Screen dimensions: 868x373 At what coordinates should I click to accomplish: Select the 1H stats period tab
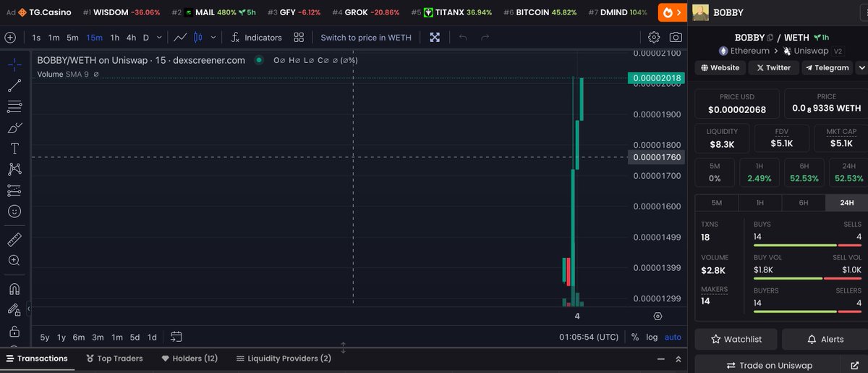(760, 203)
